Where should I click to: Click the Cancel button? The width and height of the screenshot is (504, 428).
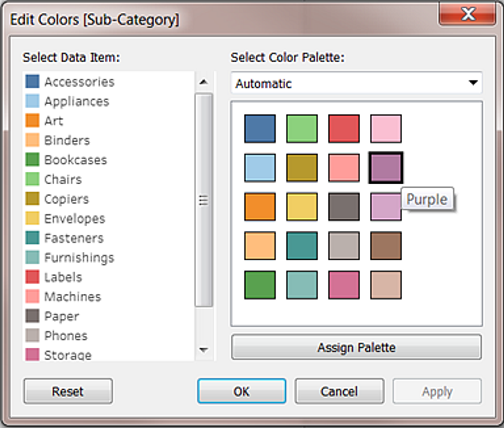339,391
